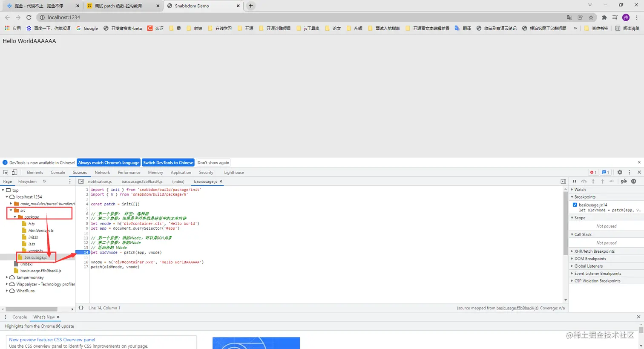
Task: Open the console drawer three-dot menu
Action: (x=6, y=317)
